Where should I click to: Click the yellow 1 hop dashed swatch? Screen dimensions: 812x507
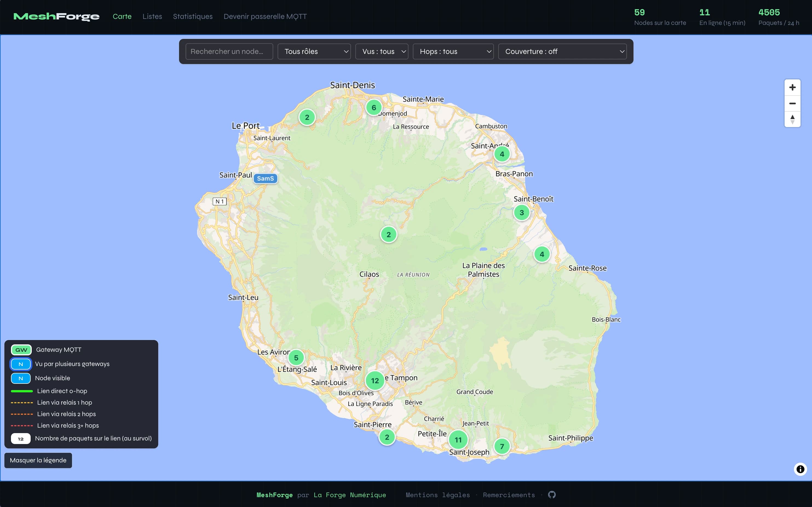[x=22, y=402]
